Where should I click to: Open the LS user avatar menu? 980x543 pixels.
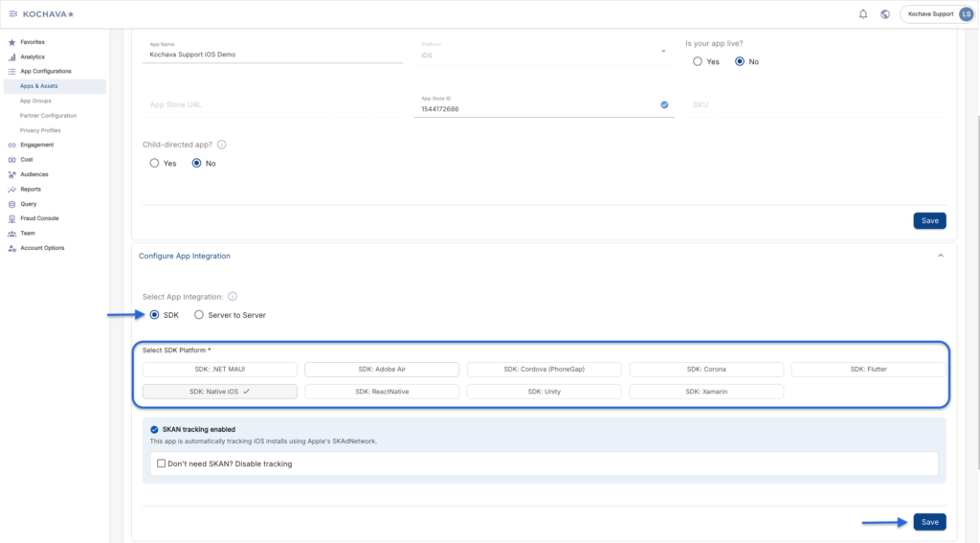(x=967, y=13)
